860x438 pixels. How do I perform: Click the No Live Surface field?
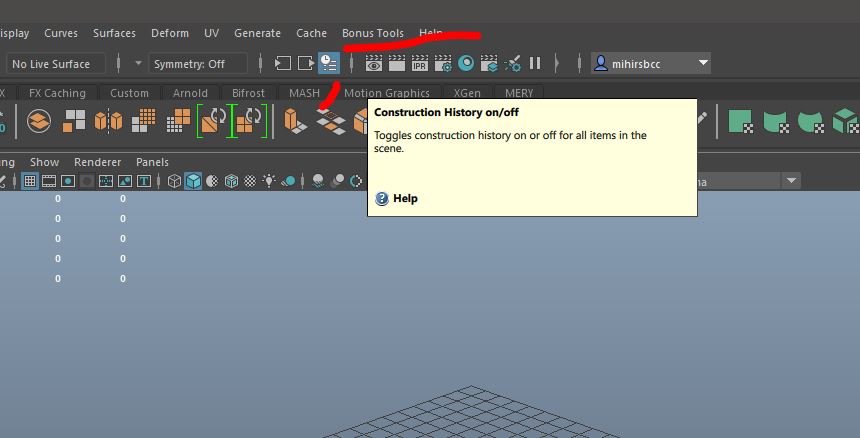click(55, 64)
